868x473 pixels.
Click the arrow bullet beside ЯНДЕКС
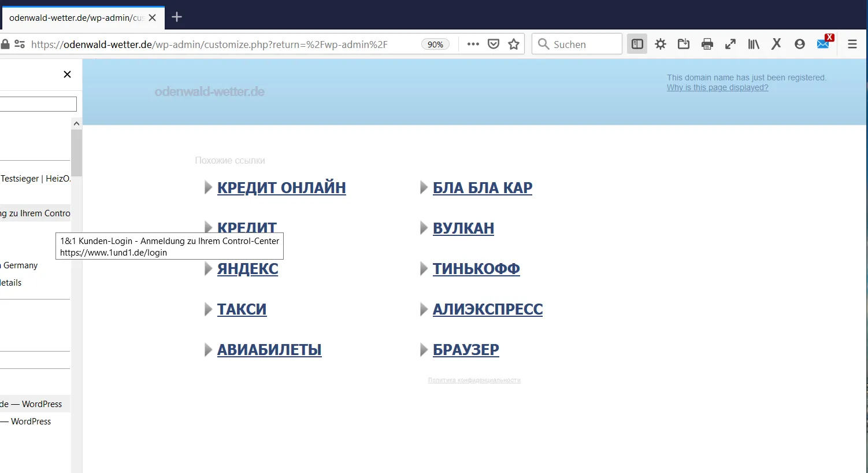tap(208, 268)
